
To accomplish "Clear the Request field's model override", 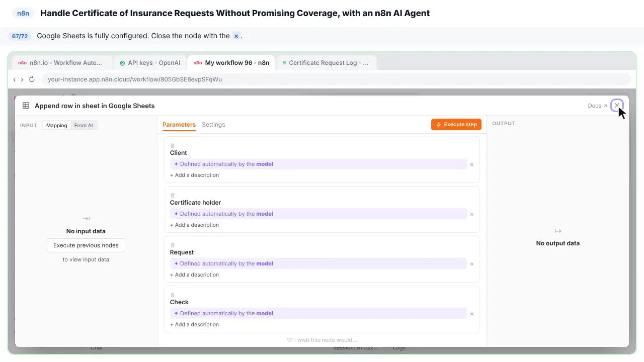I will pyautogui.click(x=472, y=264).
